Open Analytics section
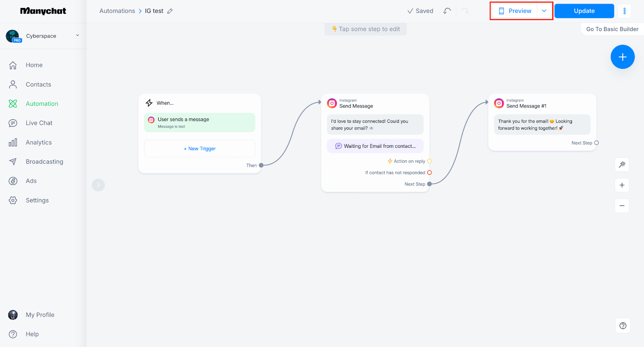Image resolution: width=644 pixels, height=347 pixels. coord(39,142)
